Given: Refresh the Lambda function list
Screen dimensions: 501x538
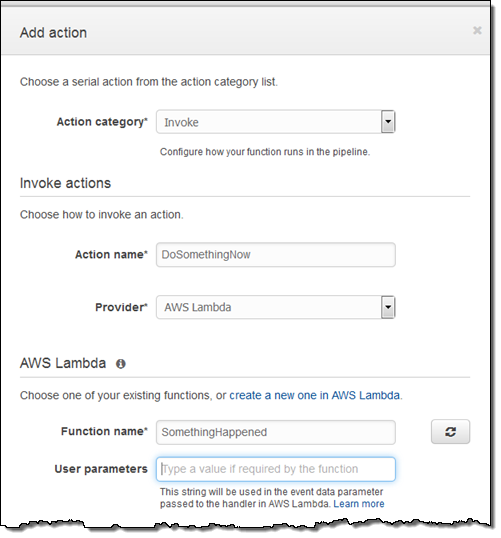Looking at the screenshot, I should click(x=450, y=432).
